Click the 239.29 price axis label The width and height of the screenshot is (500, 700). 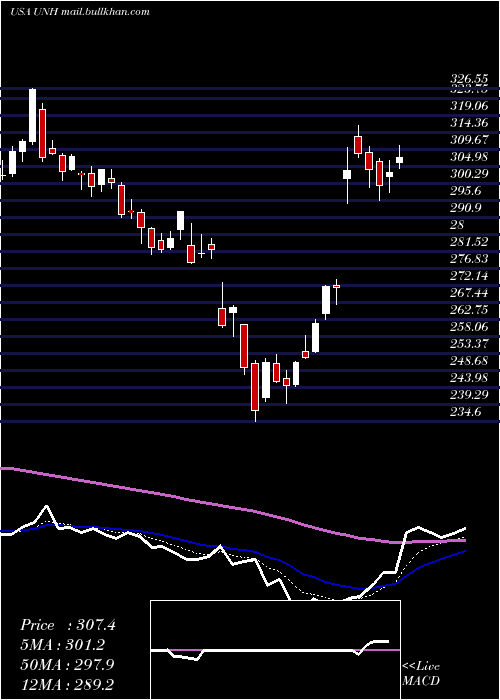469,395
